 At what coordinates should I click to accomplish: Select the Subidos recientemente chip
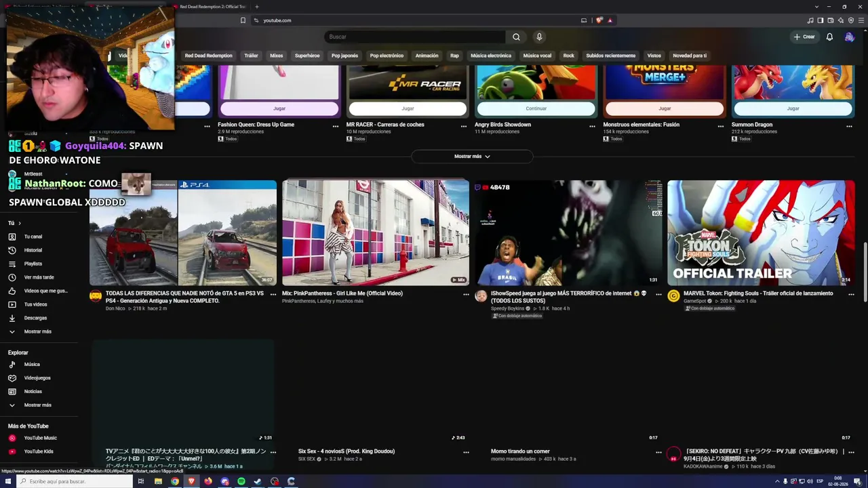[x=610, y=56]
